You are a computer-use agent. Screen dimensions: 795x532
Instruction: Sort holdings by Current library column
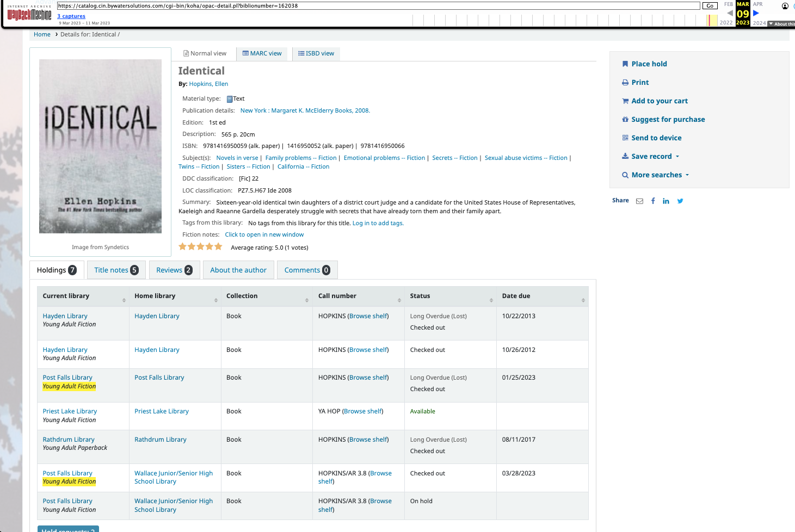(x=83, y=296)
